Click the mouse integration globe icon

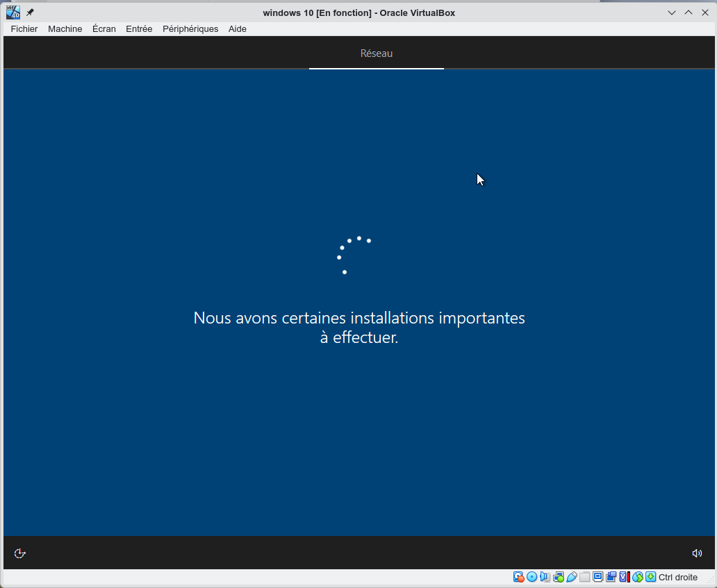(x=638, y=577)
